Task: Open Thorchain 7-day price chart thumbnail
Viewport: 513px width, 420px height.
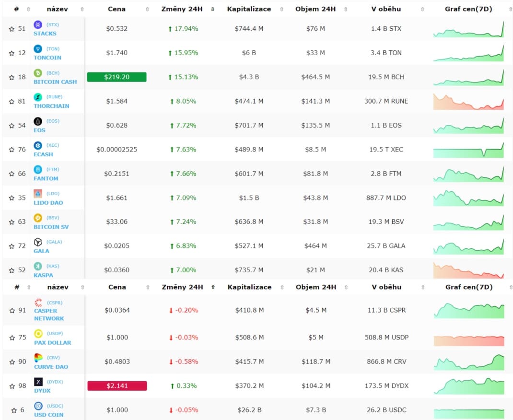Action: (468, 101)
